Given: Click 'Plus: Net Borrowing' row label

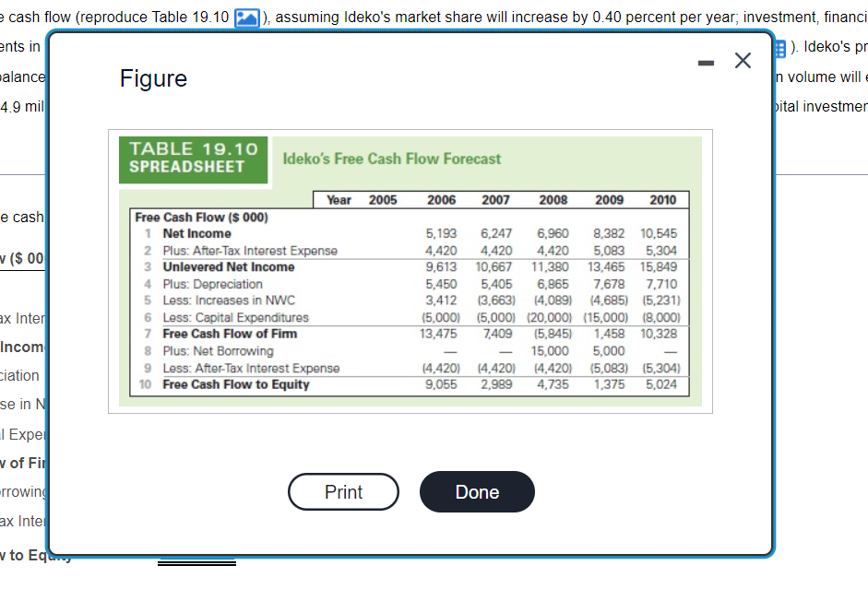Looking at the screenshot, I should pos(218,351).
